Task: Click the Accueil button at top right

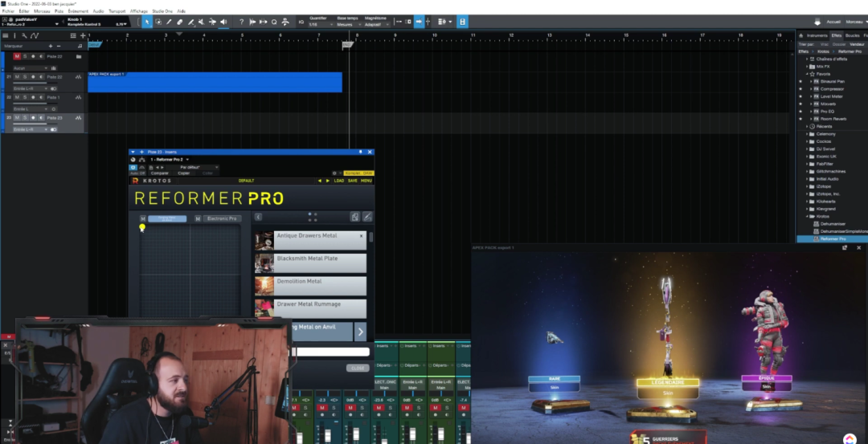Action: click(833, 22)
